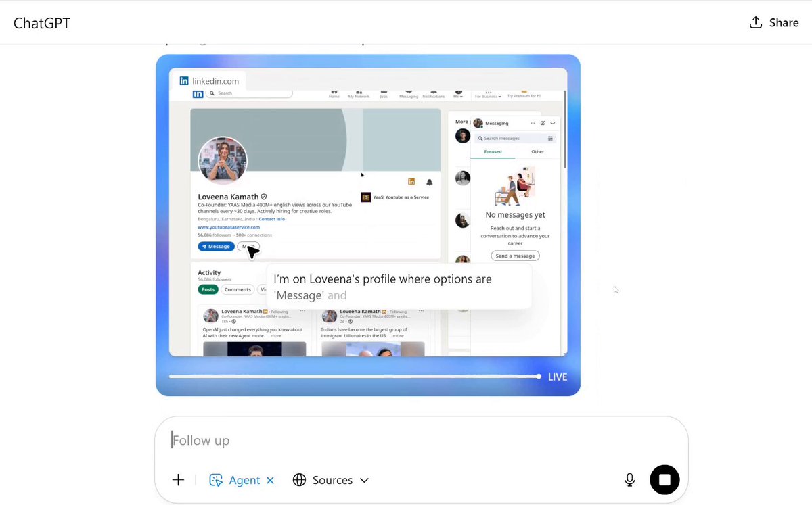Image resolution: width=812 pixels, height=505 pixels.
Task: Start voice input with the microphone icon
Action: pos(629,480)
